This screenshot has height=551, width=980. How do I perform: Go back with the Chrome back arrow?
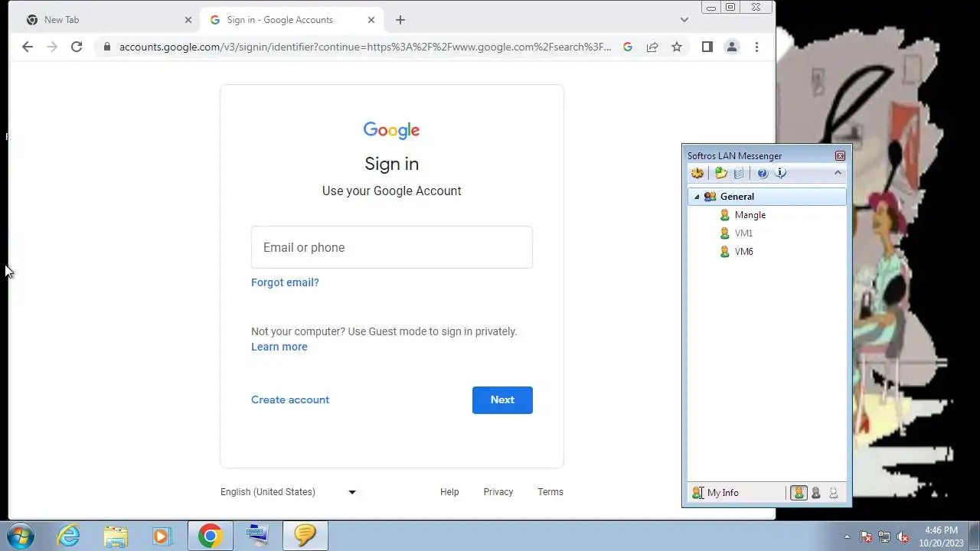click(x=28, y=47)
